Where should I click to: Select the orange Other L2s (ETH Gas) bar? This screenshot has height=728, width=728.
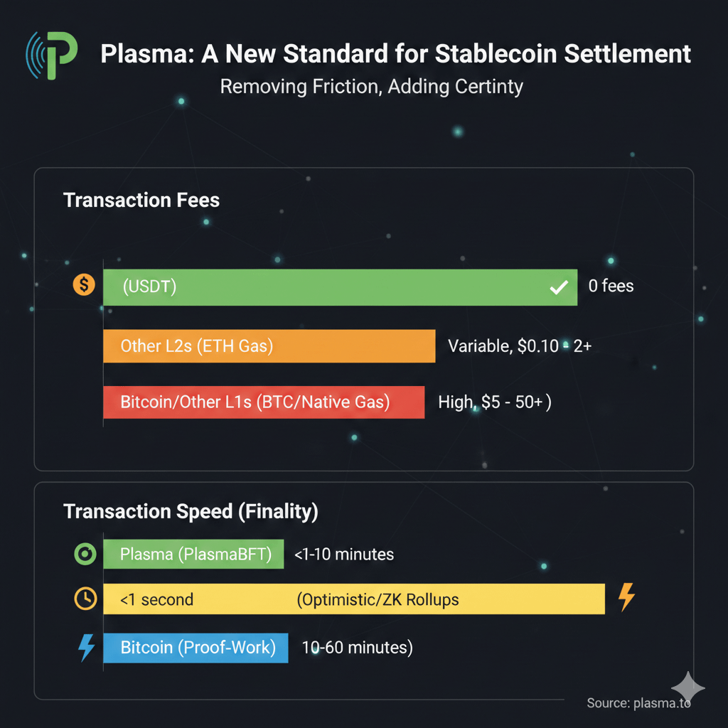point(269,346)
